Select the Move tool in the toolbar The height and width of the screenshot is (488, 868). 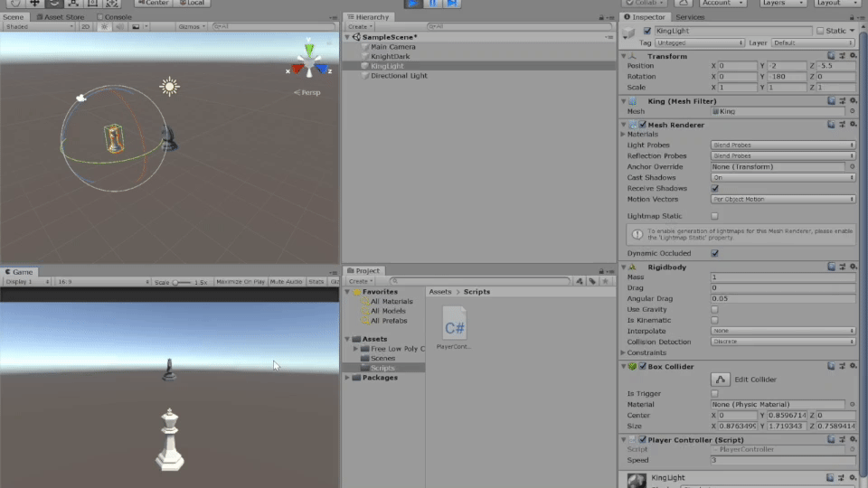tap(34, 4)
